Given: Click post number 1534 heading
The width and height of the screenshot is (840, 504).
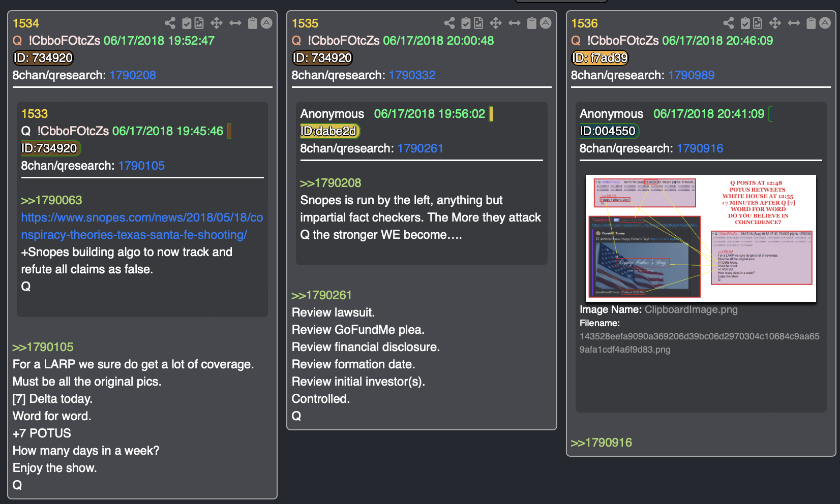Looking at the screenshot, I should (x=26, y=23).
